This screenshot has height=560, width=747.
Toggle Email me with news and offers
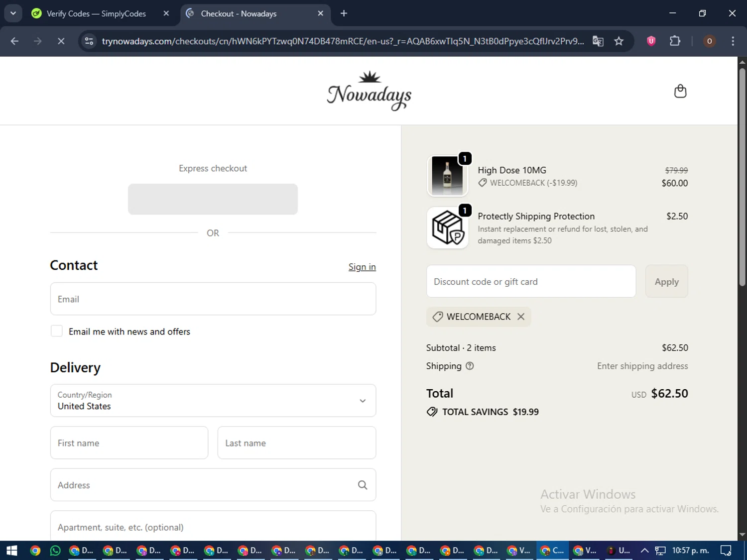point(57,331)
